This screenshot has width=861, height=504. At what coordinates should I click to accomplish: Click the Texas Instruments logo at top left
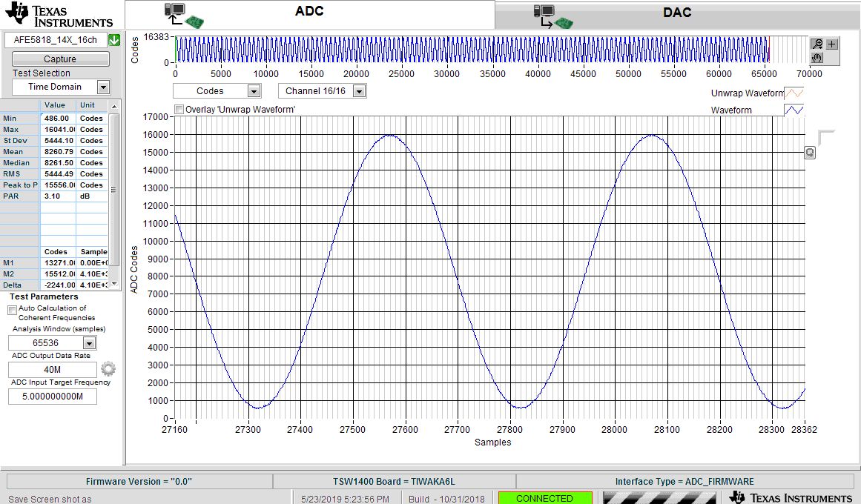[x=59, y=15]
